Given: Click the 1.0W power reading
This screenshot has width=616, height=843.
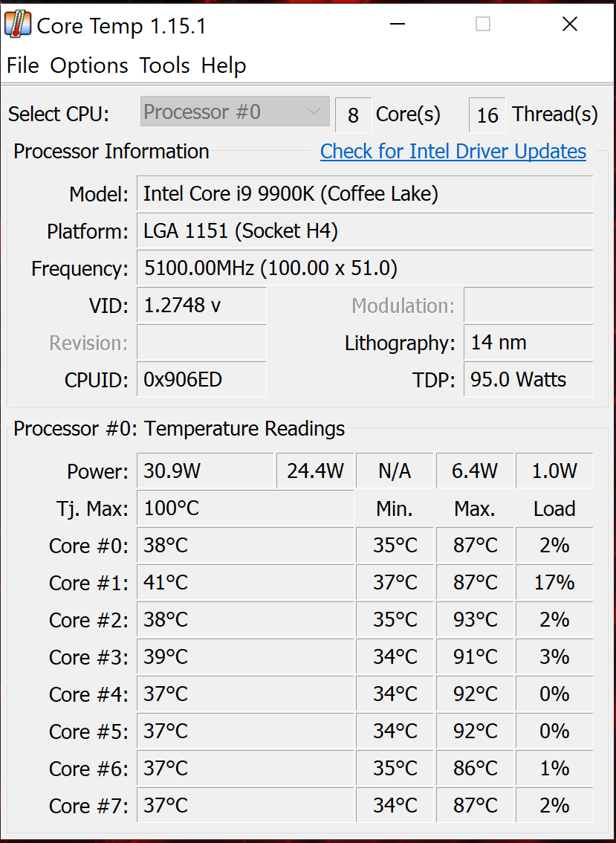Looking at the screenshot, I should pyautogui.click(x=554, y=471).
